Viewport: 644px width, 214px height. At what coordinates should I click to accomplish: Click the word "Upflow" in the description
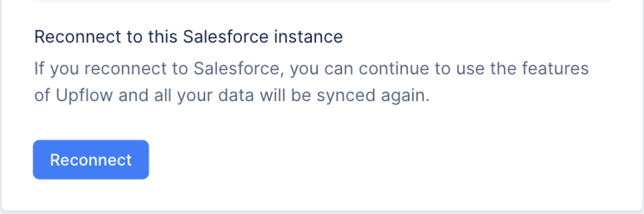(84, 95)
